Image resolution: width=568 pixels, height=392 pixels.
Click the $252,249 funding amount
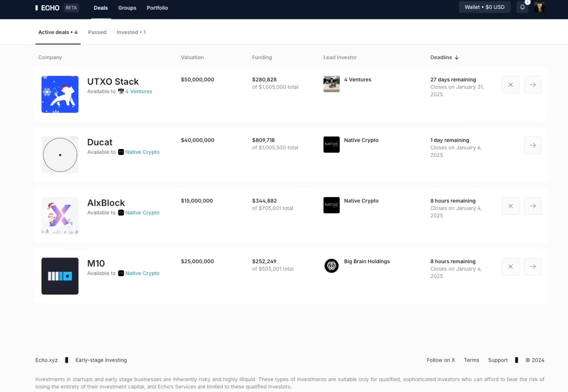264,261
